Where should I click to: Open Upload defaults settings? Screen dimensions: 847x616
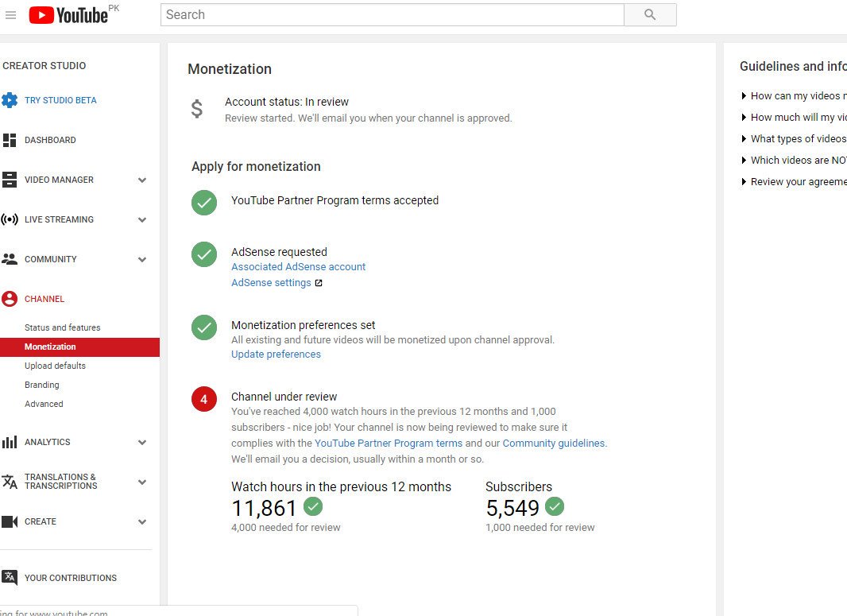tap(55, 366)
